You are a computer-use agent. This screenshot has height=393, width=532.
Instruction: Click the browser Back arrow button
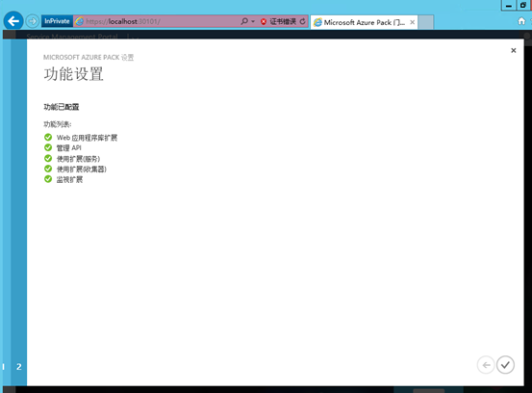(x=13, y=21)
